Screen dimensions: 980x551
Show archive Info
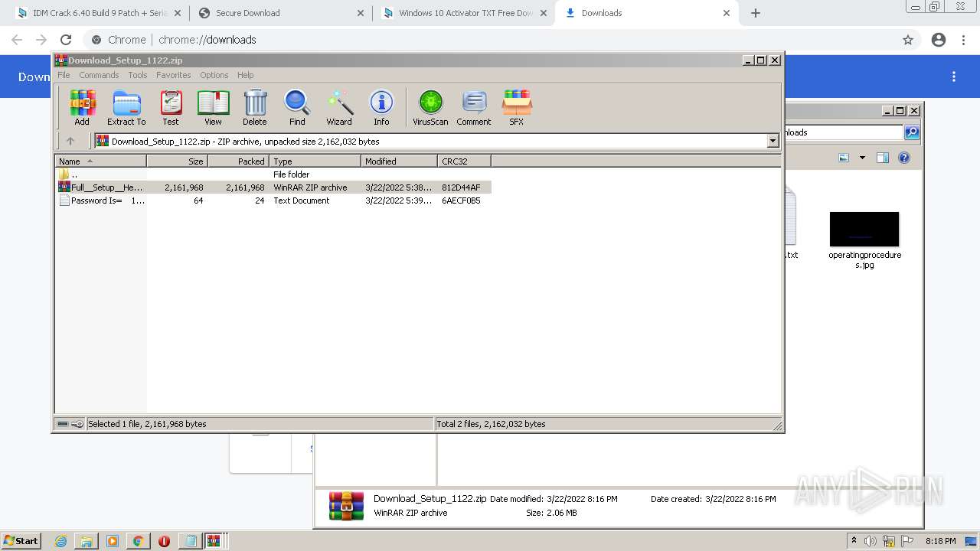381,107
